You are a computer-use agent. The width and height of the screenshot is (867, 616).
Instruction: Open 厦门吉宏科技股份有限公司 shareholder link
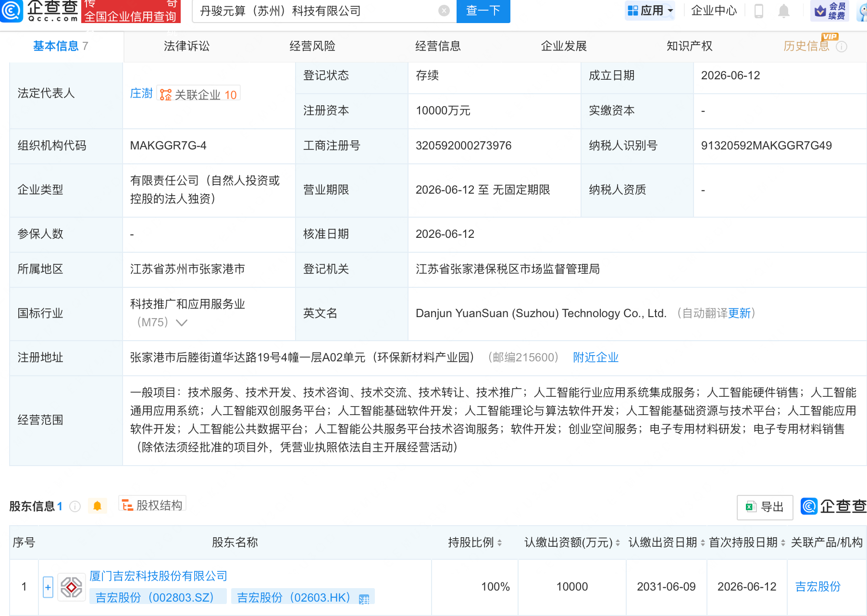pos(158,576)
